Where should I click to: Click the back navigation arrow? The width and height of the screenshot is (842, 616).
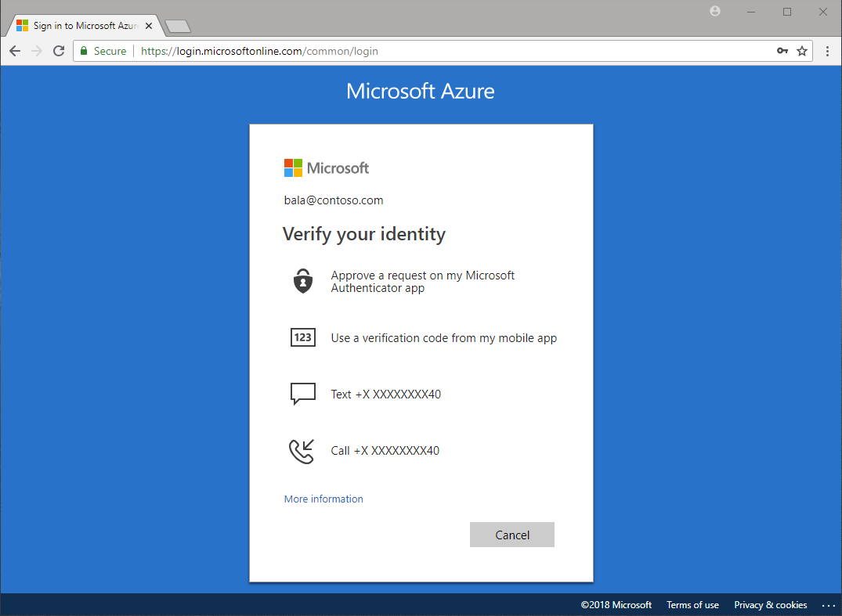coord(14,50)
